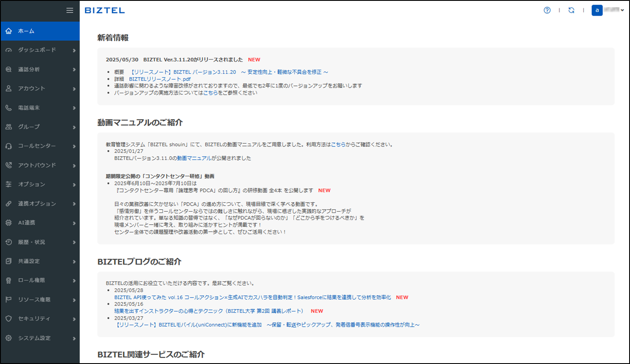Click the 電話端末 handset icon
The width and height of the screenshot is (630, 364).
pos(8,108)
